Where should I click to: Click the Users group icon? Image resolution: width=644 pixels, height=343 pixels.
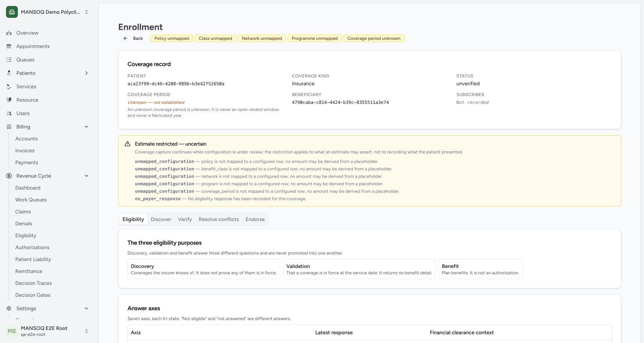point(9,113)
